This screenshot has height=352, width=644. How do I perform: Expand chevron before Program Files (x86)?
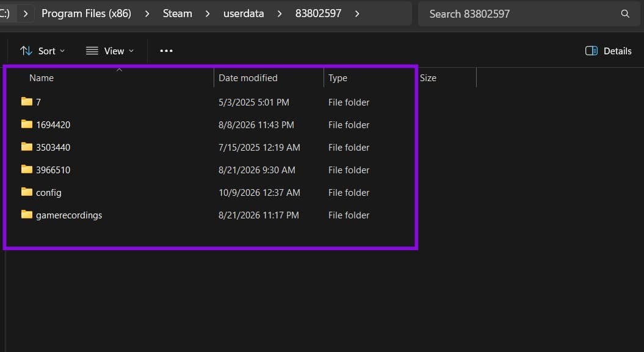pyautogui.click(x=26, y=13)
